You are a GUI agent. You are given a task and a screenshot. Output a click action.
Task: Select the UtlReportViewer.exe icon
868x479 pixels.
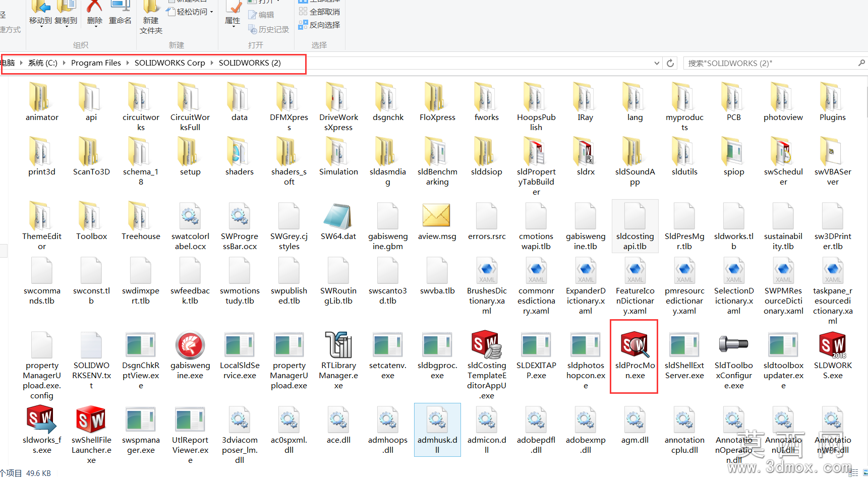[190, 420]
